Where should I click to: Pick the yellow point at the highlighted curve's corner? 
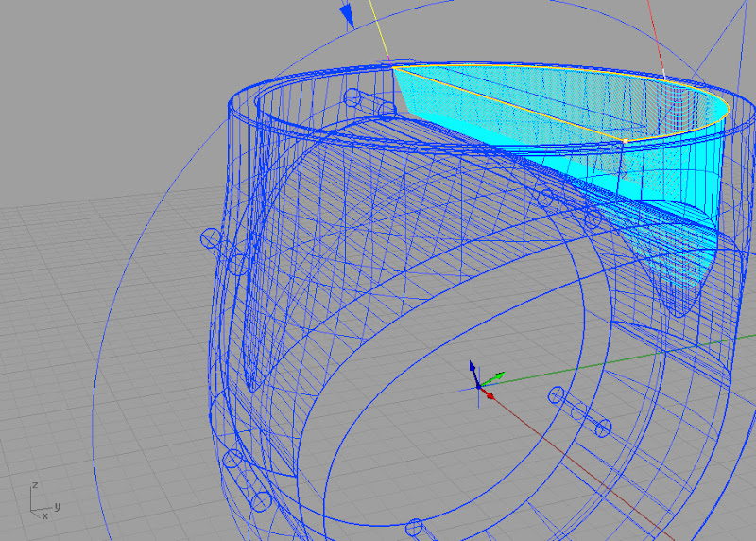pos(626,140)
